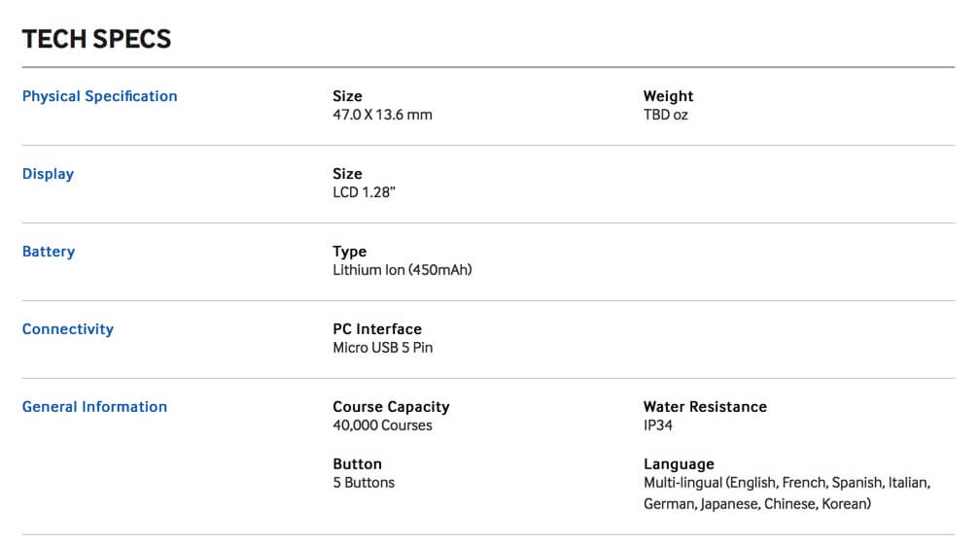Screen dimensions: 980x544
Task: Click the Lithium Ion (450mAh) text
Action: pyautogui.click(x=402, y=270)
